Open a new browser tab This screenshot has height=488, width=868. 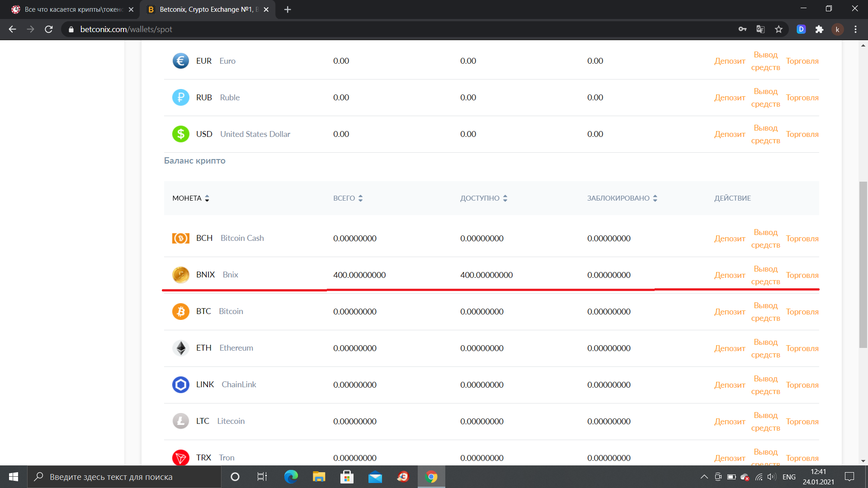(288, 9)
